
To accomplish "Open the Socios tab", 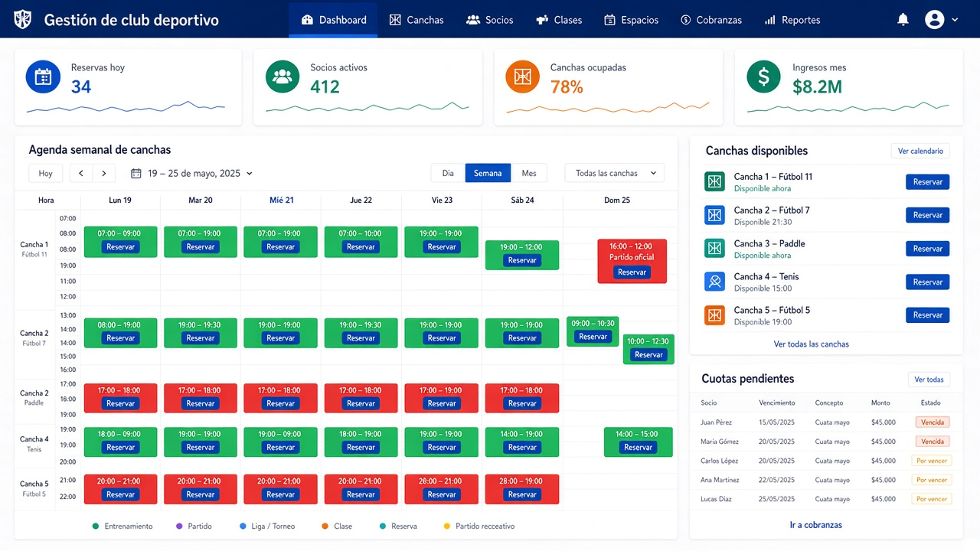I will 490,20.
